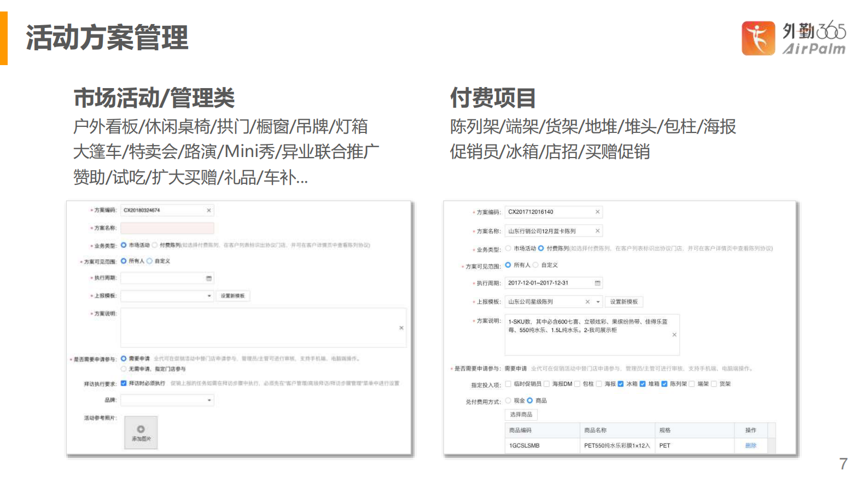Choose 所有人 visibility in the CX201712016140 form

click(x=508, y=265)
